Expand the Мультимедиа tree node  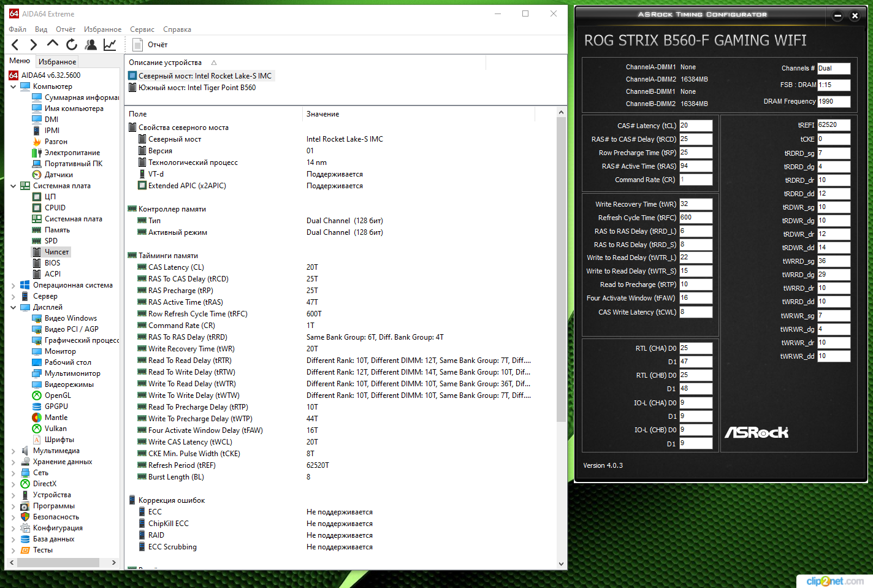13,451
